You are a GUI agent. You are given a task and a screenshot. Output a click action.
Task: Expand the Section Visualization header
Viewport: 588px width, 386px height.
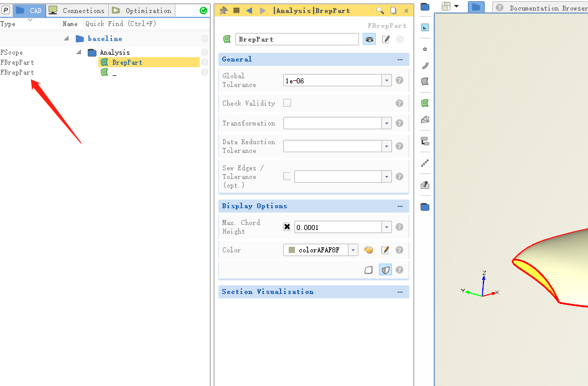click(314, 292)
